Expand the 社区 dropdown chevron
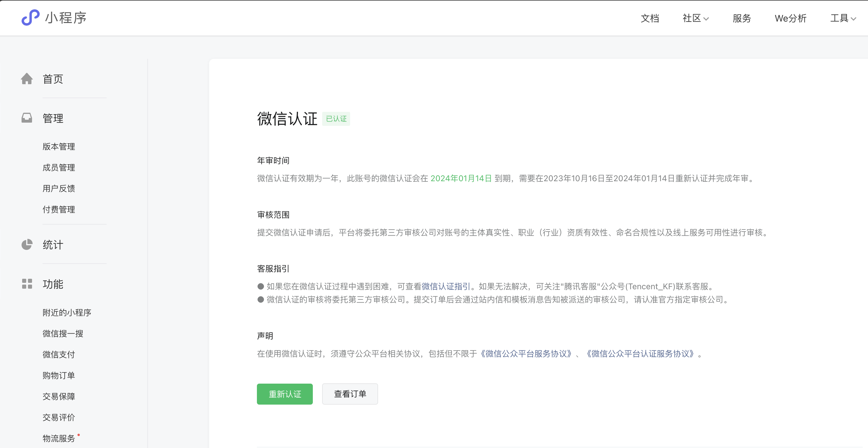Viewport: 868px width, 448px height. (x=706, y=19)
